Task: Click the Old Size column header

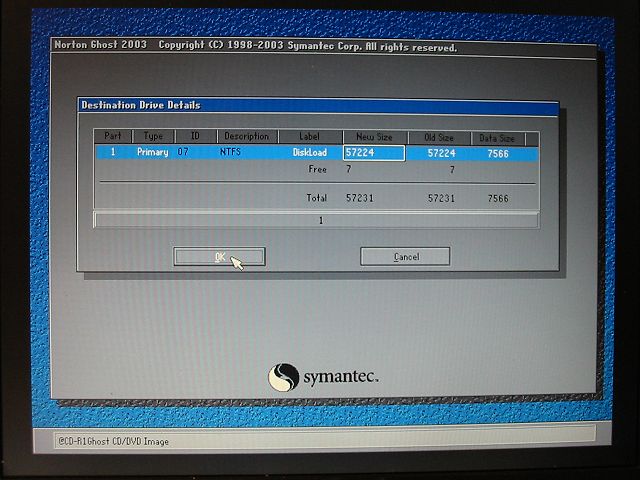Action: (x=439, y=136)
